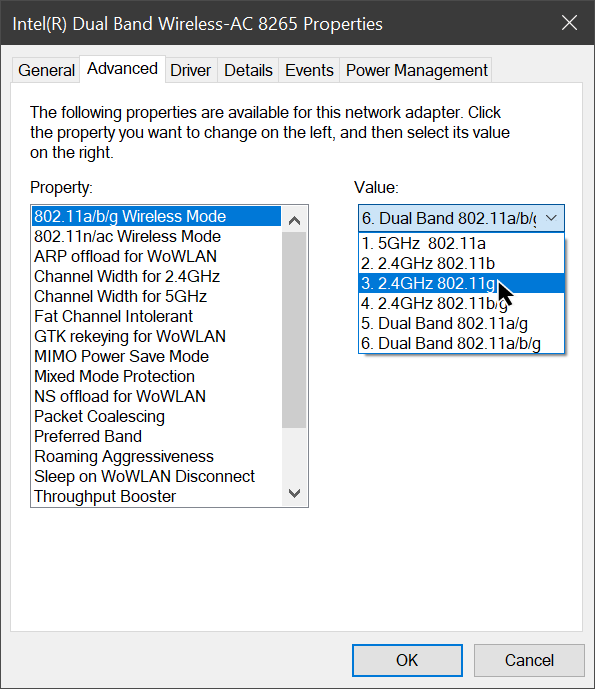
Task: Pick option 4. 2.4GHz 802.11b/g
Action: 461,303
